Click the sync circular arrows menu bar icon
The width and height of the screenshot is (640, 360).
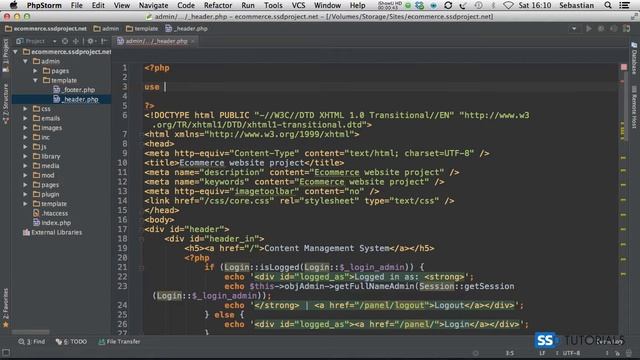[x=448, y=5]
